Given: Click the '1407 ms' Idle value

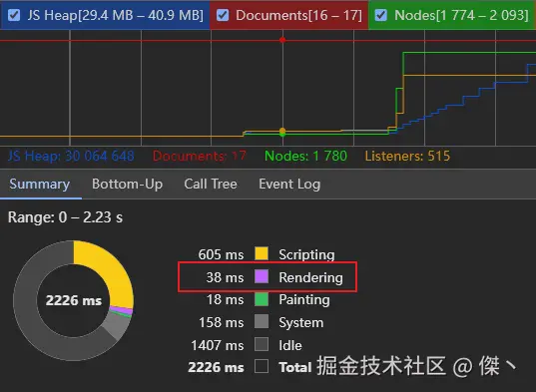Looking at the screenshot, I should (x=218, y=345).
